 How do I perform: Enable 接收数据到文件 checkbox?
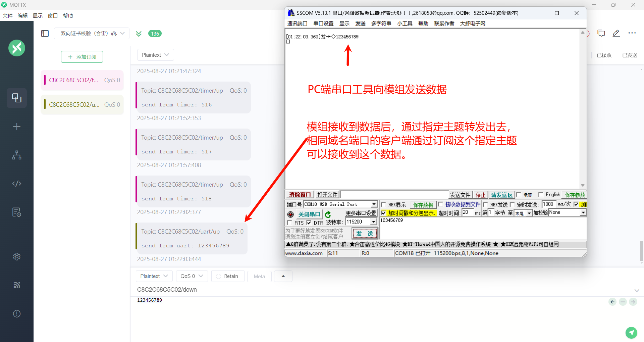click(x=440, y=204)
